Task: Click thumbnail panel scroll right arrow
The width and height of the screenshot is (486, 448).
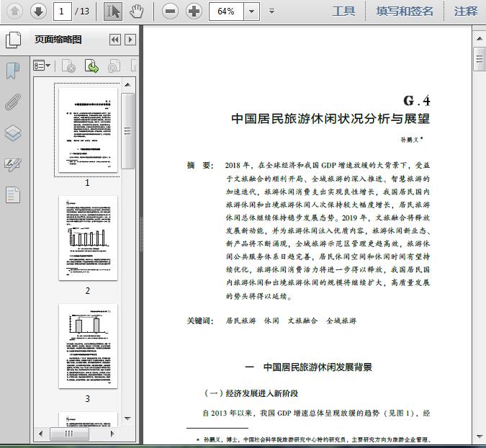Action: 112,434
